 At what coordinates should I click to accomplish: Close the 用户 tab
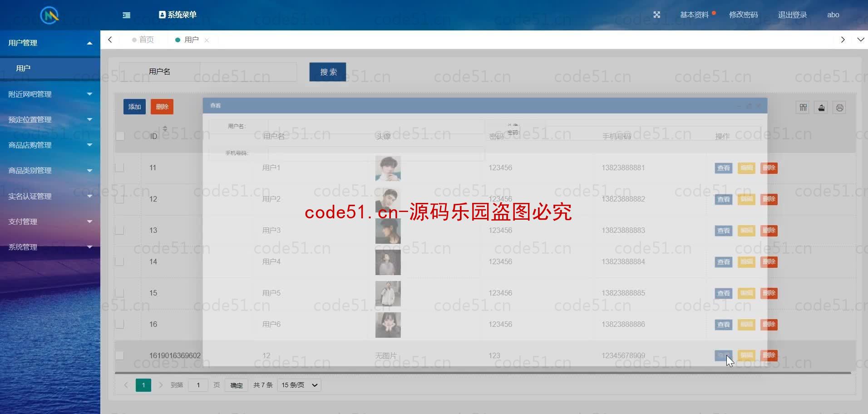click(207, 40)
